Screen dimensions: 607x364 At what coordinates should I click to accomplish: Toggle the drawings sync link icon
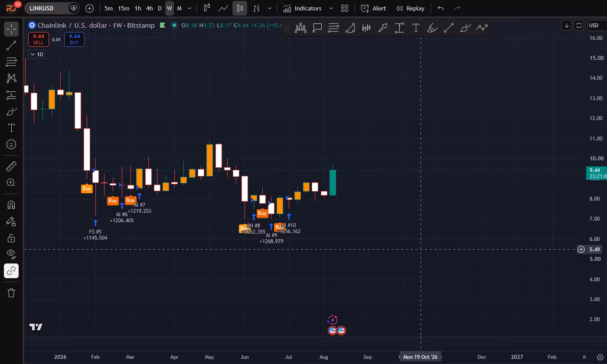click(11, 271)
